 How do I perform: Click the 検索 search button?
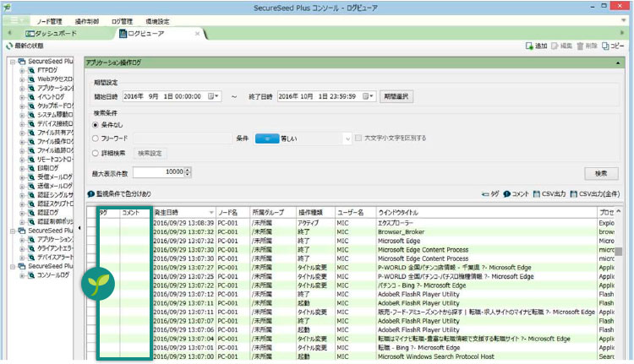(601, 174)
